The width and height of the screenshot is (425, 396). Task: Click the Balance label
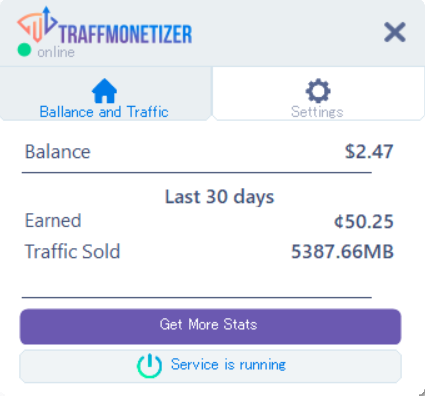[58, 152]
